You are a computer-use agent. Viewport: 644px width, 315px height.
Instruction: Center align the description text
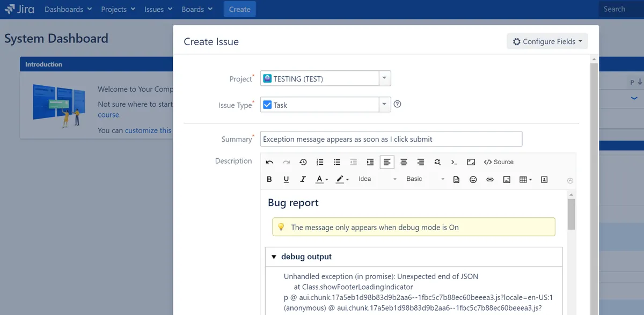404,162
